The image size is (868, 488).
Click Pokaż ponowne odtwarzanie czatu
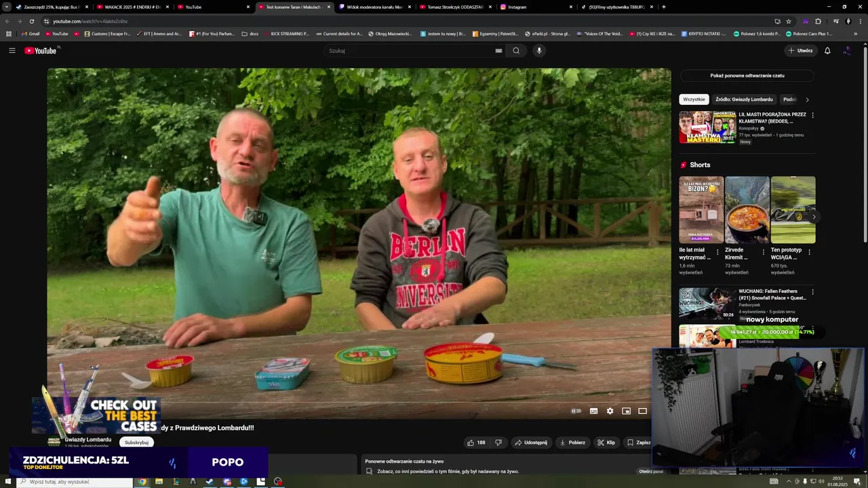click(747, 76)
